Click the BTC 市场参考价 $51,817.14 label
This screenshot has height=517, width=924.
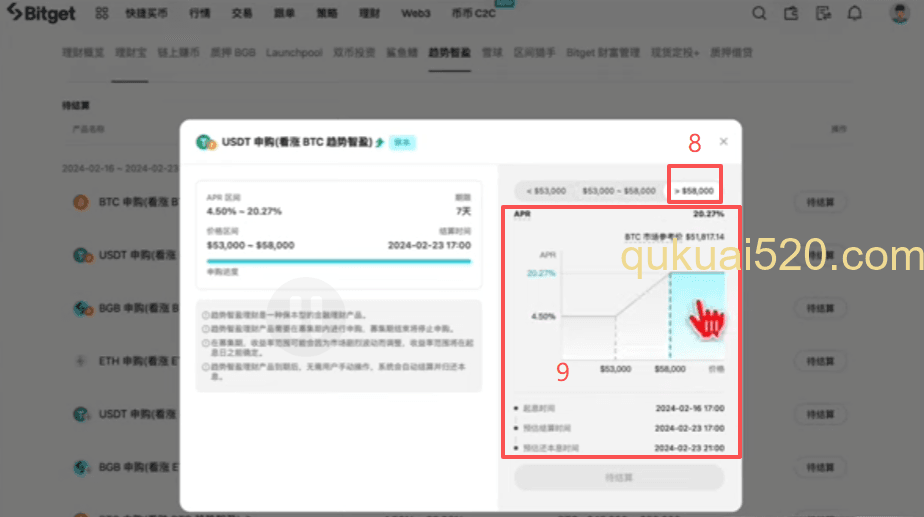674,236
